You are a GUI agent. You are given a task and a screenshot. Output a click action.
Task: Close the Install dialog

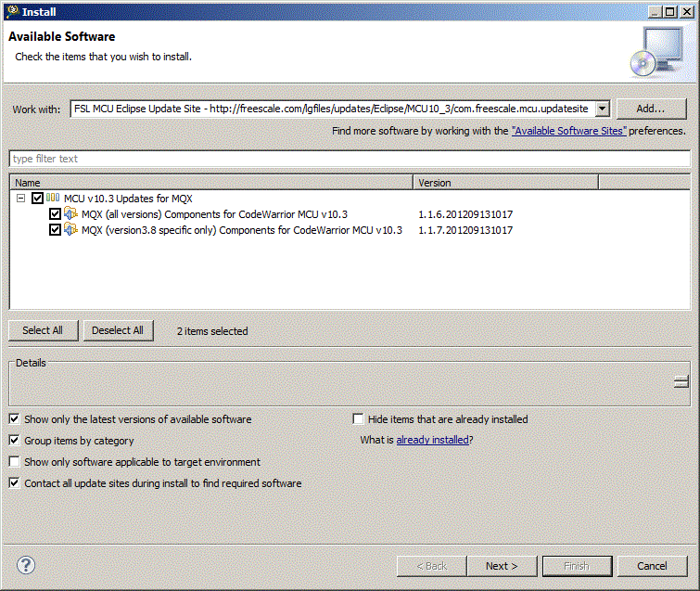pyautogui.click(x=687, y=12)
